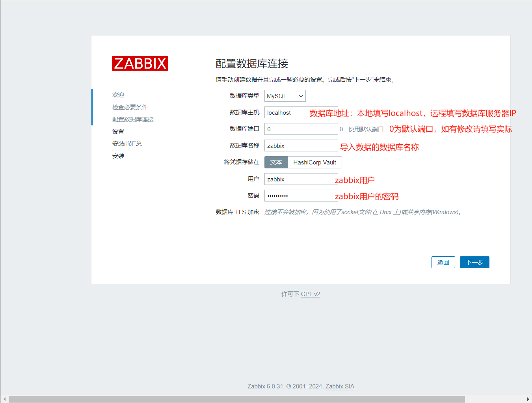This screenshot has height=403, width=532.
Task: Click the TLS note starting 连接不会被加密
Action: [363, 212]
